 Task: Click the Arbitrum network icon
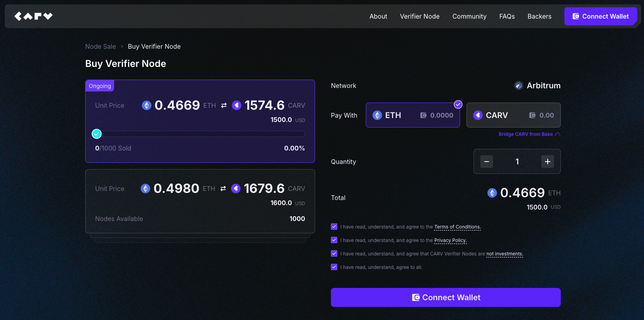point(518,86)
